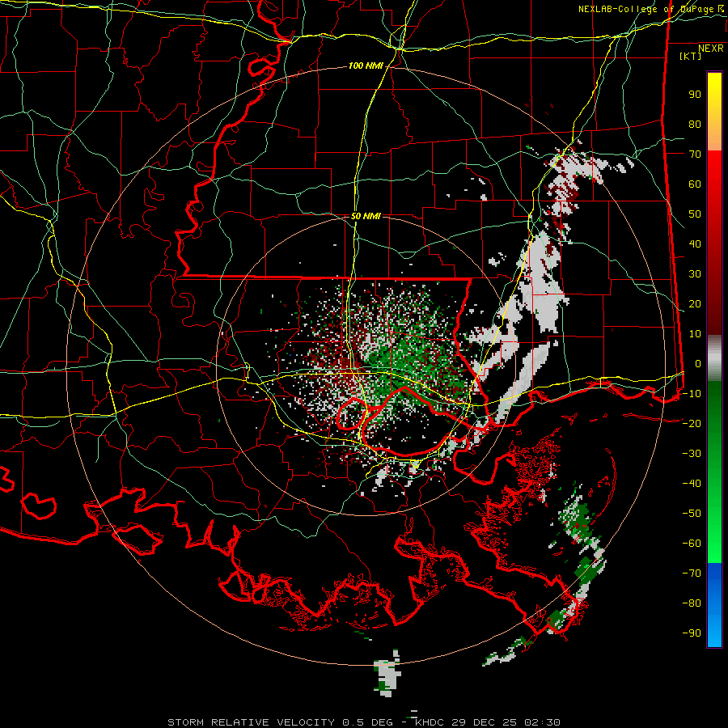
Task: Pick the yellow top segment of color bar
Action: point(714,112)
